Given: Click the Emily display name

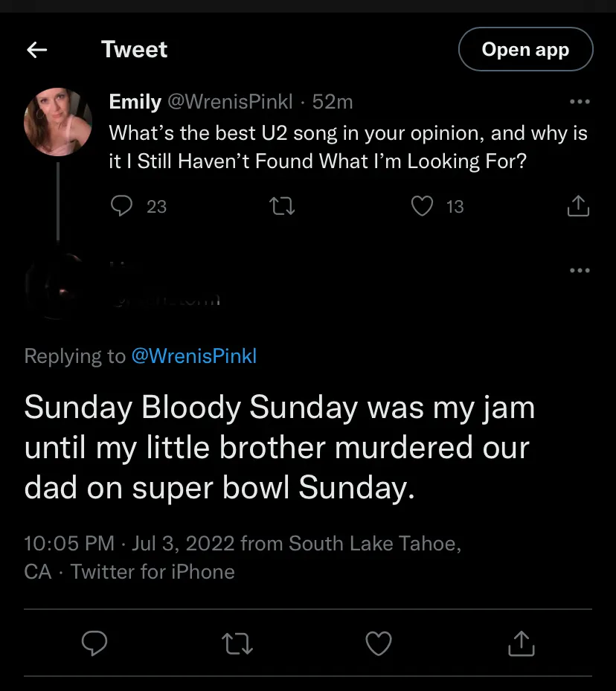Looking at the screenshot, I should (x=135, y=102).
